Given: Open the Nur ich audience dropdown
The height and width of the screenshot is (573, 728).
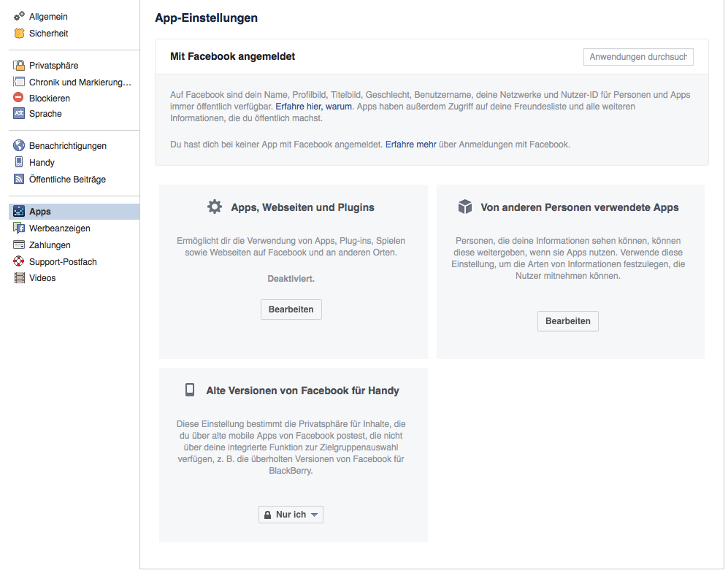Looking at the screenshot, I should (x=291, y=515).
